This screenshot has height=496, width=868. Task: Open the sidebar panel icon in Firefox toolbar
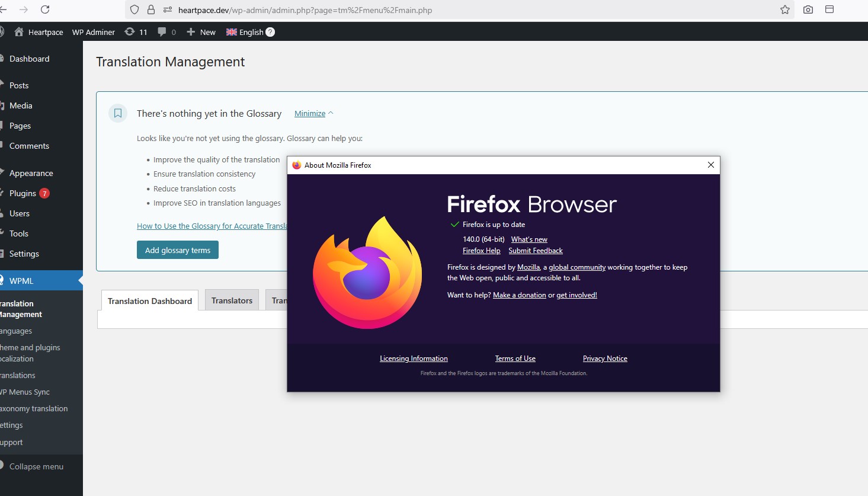pos(829,9)
